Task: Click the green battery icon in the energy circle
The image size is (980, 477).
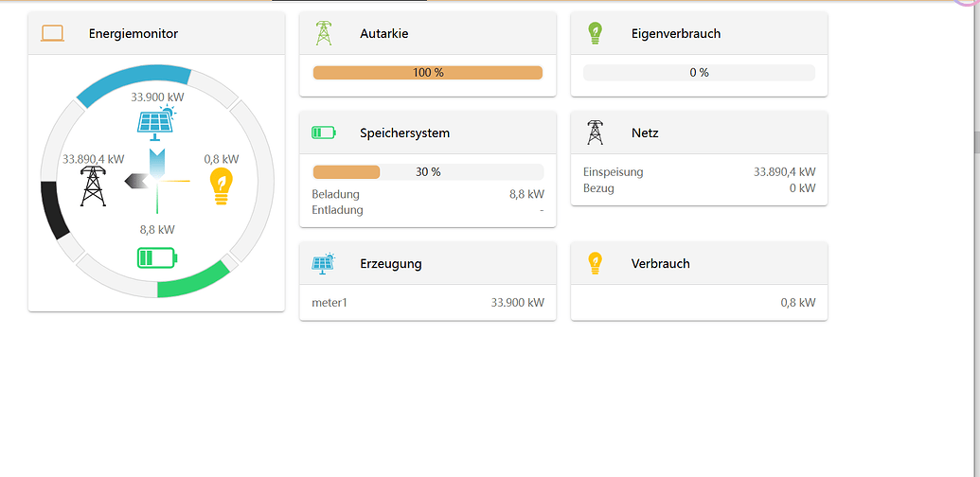Action: click(157, 258)
